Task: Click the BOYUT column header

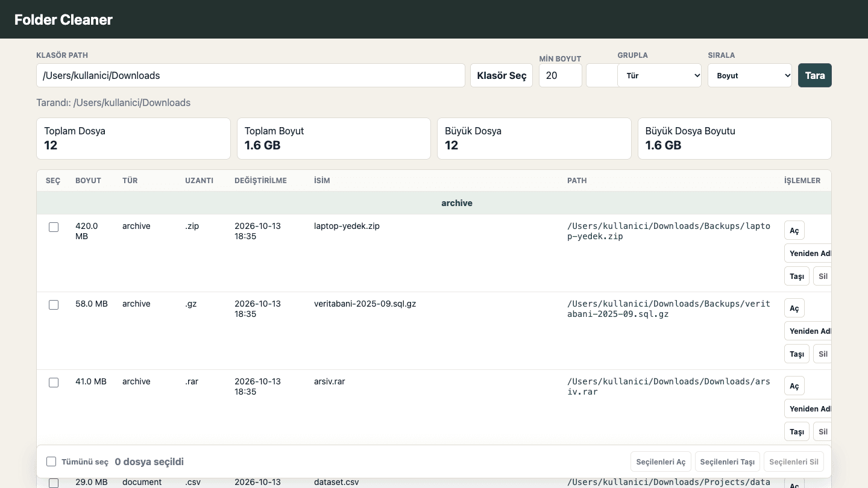Action: click(88, 181)
